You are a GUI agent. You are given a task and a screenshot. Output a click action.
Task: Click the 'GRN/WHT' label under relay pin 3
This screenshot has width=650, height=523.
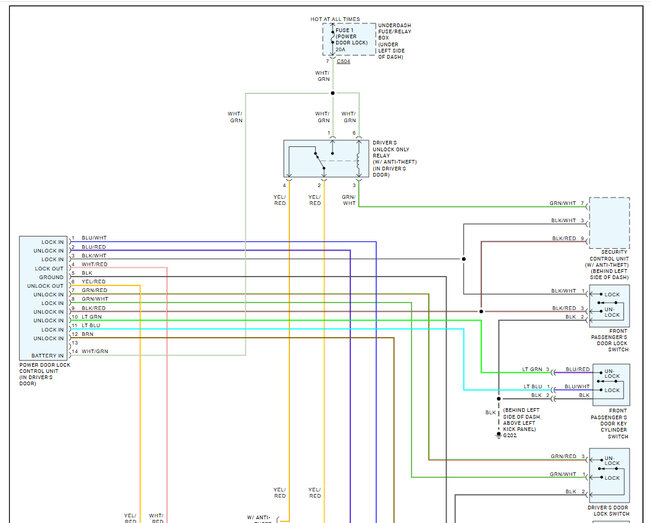point(349,200)
